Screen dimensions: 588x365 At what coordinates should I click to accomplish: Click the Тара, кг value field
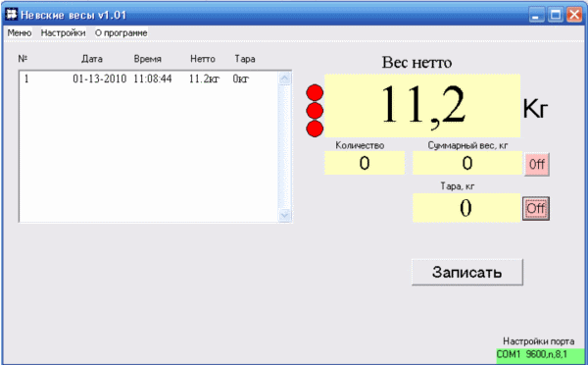click(x=466, y=208)
